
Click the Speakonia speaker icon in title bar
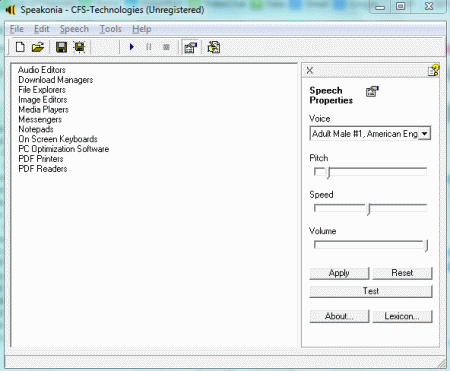(x=10, y=10)
